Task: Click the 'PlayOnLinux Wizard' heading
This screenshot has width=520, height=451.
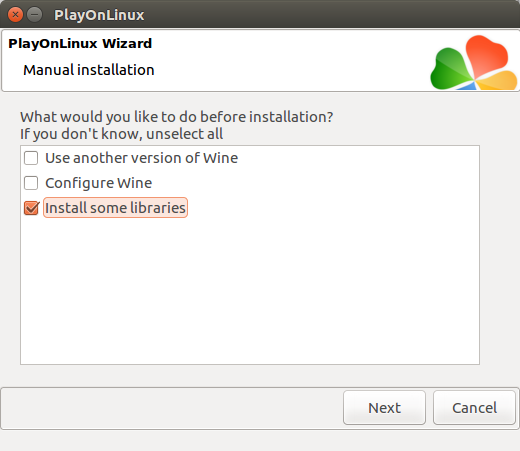Action: [80, 43]
